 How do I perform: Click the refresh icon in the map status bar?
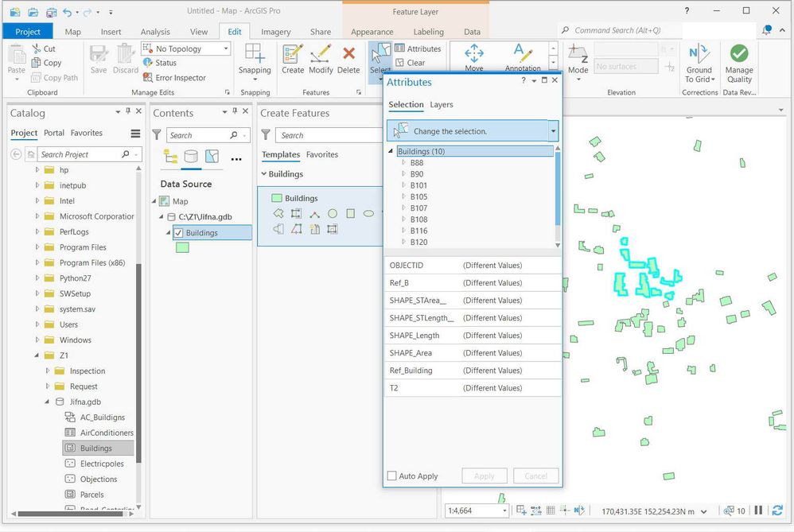click(777, 511)
